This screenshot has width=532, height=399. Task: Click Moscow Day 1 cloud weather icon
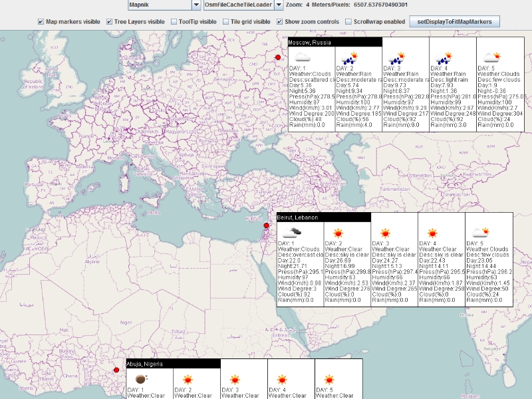[303, 57]
